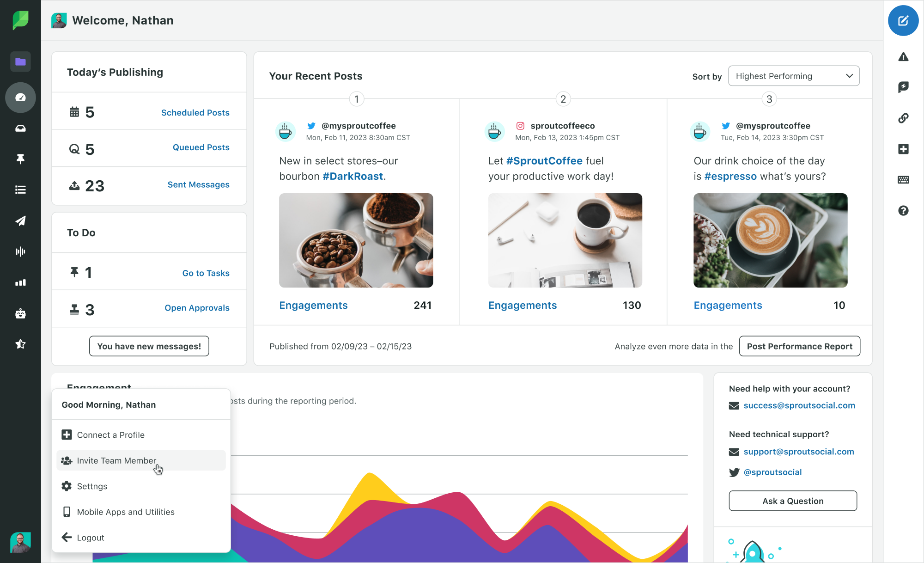Screen dimensions: 924x563
Task: Select Invite Team Member menu option
Action: click(116, 460)
